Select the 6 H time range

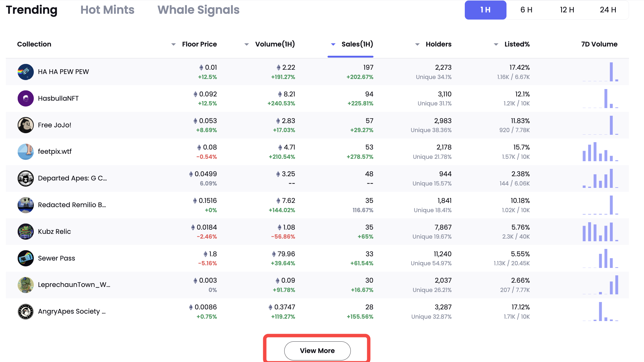(x=526, y=10)
